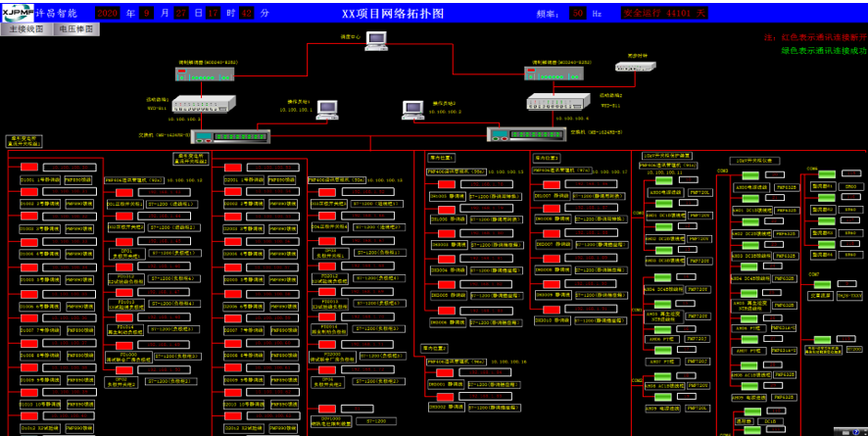Click the 安全运行 44101 天 status display
This screenshot has height=436, width=868.
click(x=664, y=14)
